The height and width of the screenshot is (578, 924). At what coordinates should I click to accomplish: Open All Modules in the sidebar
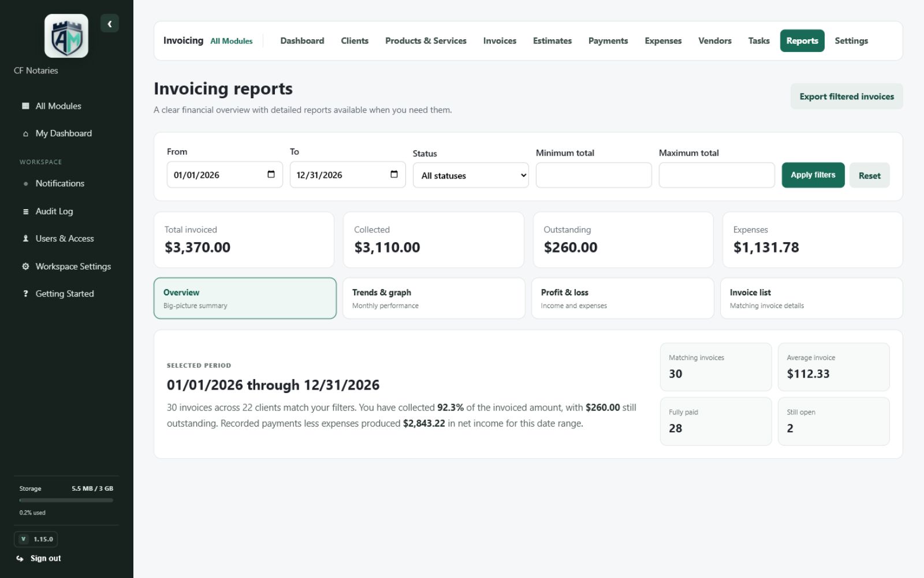coord(66,106)
